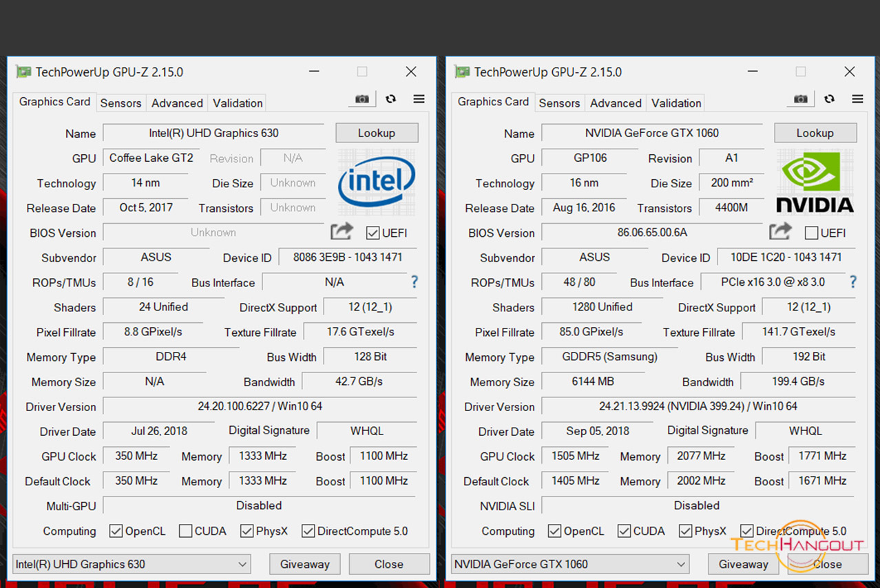
Task: Switch to Validation tab in Intel window
Action: coord(238,103)
